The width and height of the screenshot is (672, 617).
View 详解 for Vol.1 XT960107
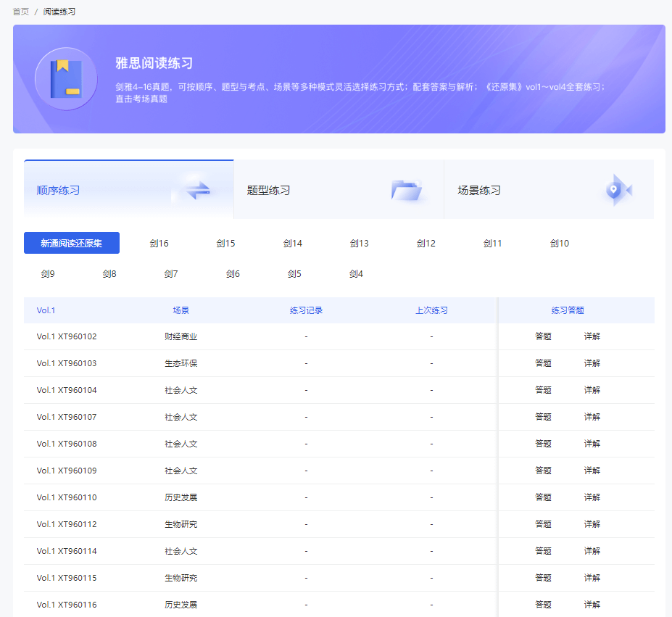[592, 417]
